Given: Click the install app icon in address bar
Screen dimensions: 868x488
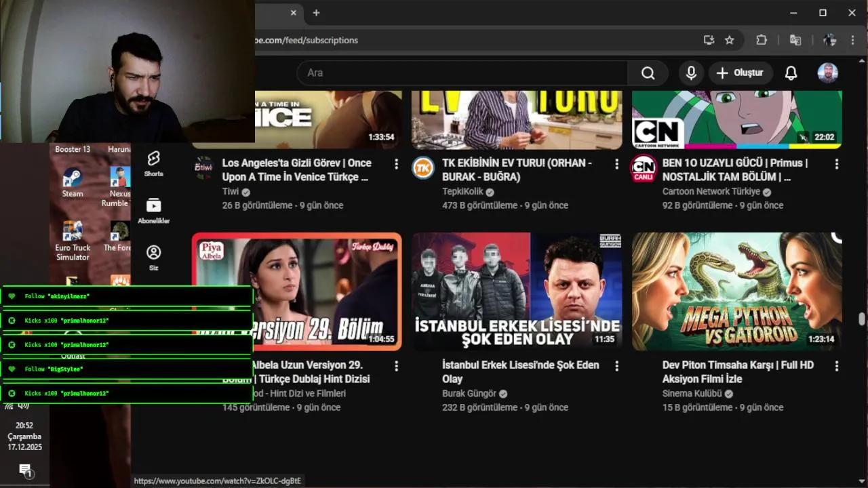Looking at the screenshot, I should click(709, 40).
